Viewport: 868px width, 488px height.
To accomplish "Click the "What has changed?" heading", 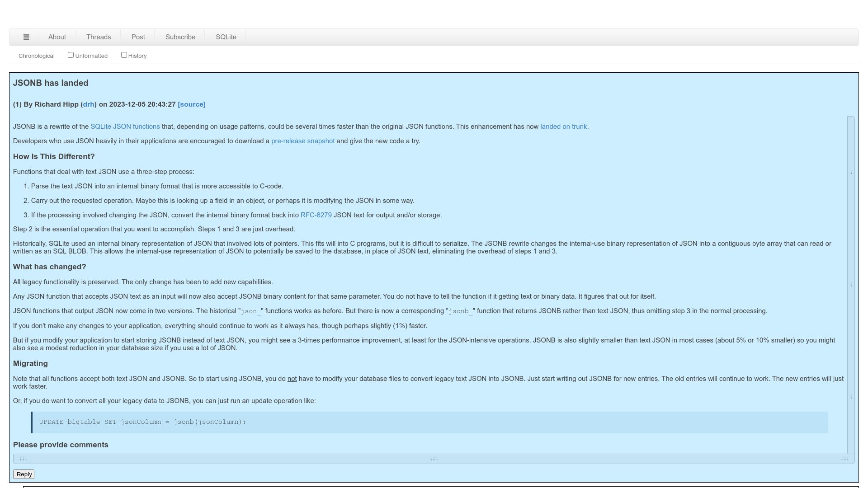I will (x=50, y=267).
